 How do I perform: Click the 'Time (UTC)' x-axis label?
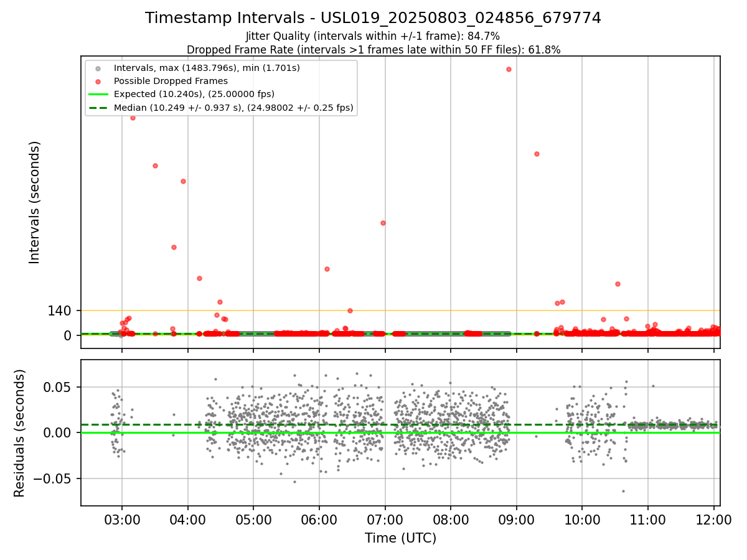(x=400, y=538)
